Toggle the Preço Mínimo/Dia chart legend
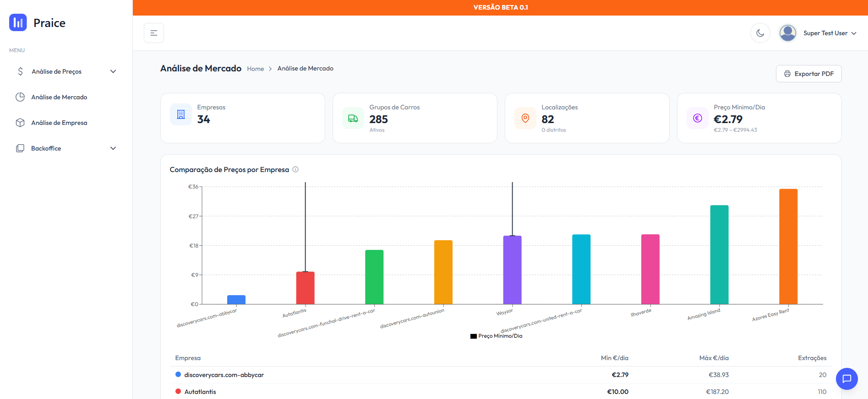 496,336
